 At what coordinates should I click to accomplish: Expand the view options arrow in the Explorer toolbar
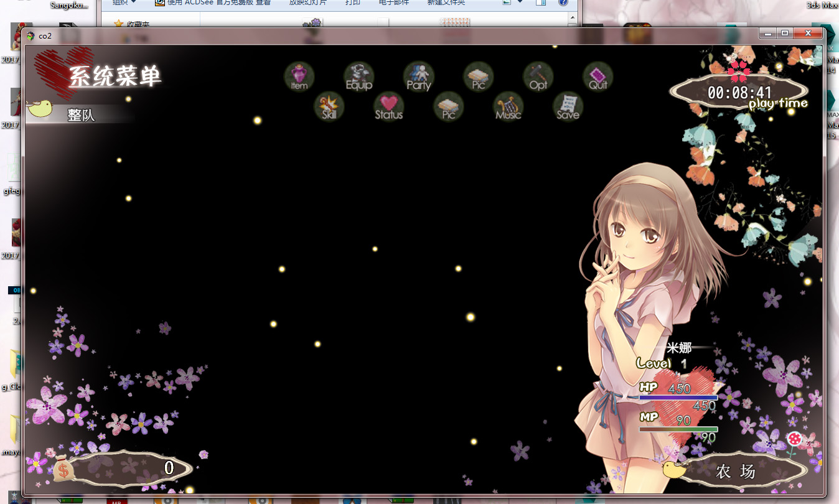pyautogui.click(x=520, y=2)
